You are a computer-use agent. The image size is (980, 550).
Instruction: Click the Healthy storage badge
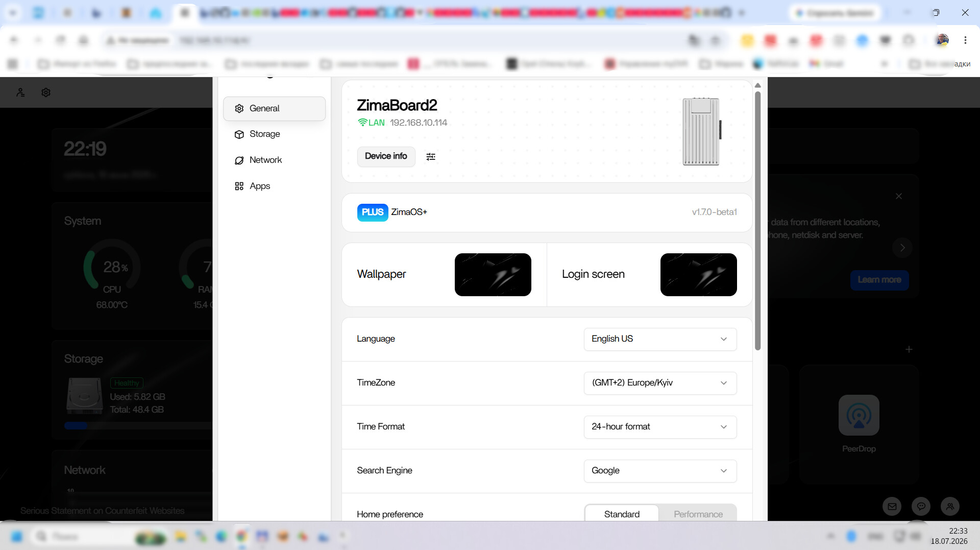tap(127, 383)
